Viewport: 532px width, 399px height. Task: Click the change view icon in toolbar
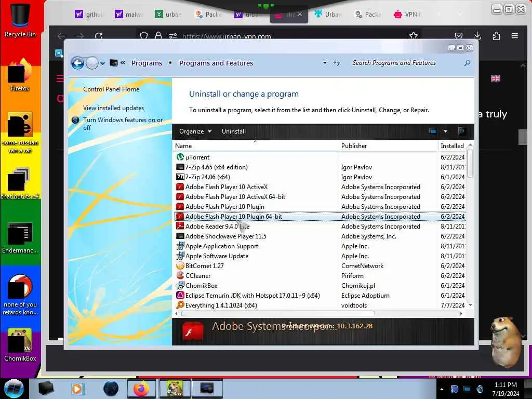433,131
